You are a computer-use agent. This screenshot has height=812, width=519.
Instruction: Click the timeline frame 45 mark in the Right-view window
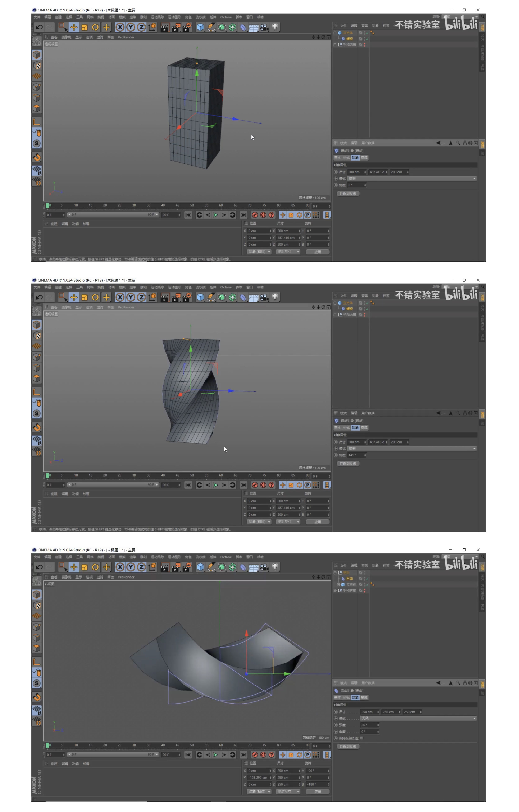[178, 745]
